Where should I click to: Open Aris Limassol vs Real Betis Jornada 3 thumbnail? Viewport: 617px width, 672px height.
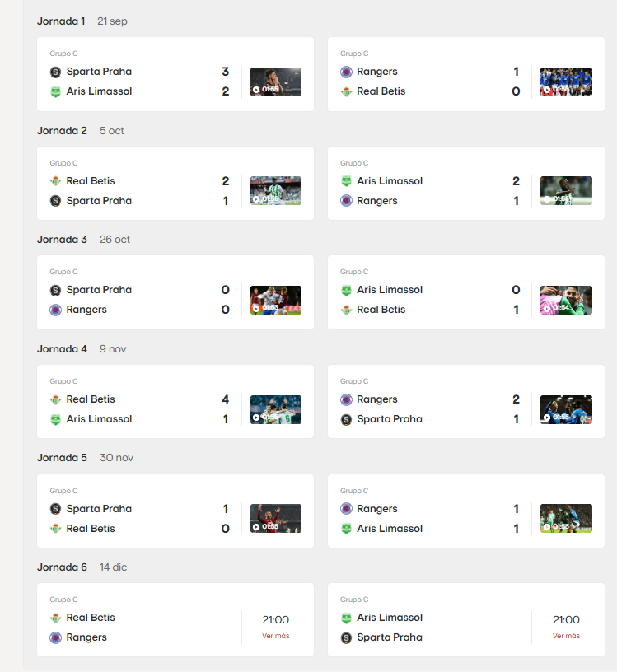tap(566, 300)
